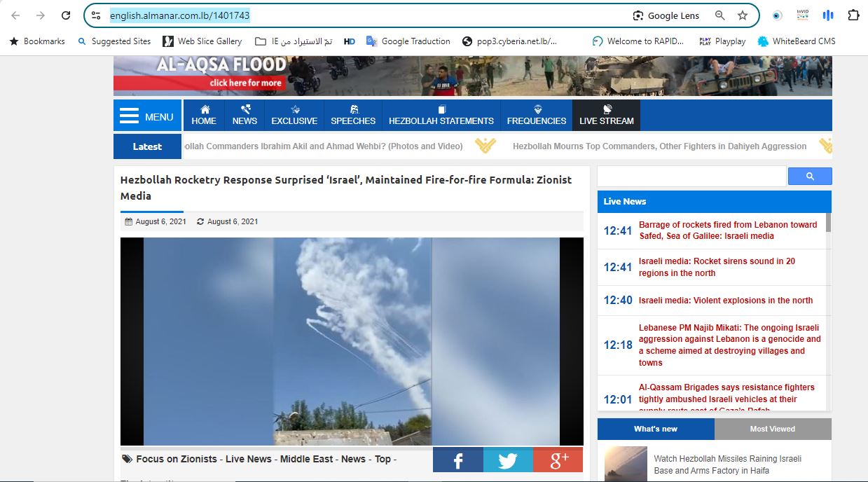The image size is (868, 482).
Task: Open the hamburger MENU dropdown
Action: coord(147,116)
